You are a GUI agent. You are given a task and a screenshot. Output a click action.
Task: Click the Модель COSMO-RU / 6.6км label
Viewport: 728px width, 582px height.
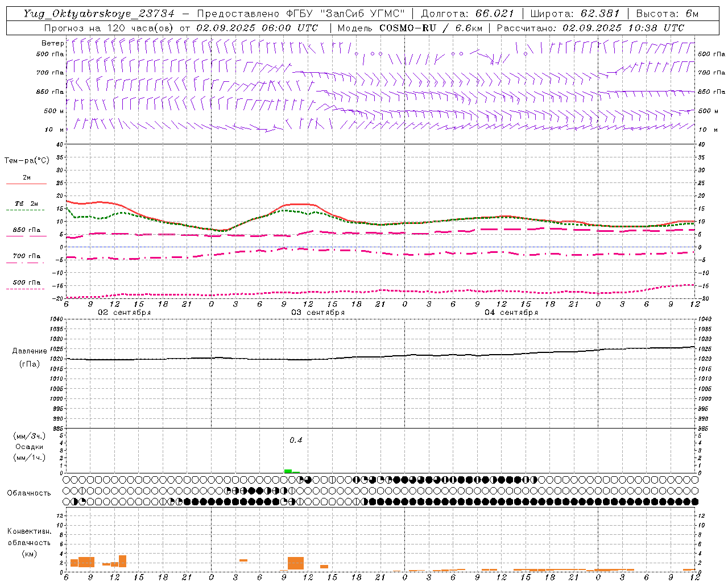pyautogui.click(x=410, y=28)
